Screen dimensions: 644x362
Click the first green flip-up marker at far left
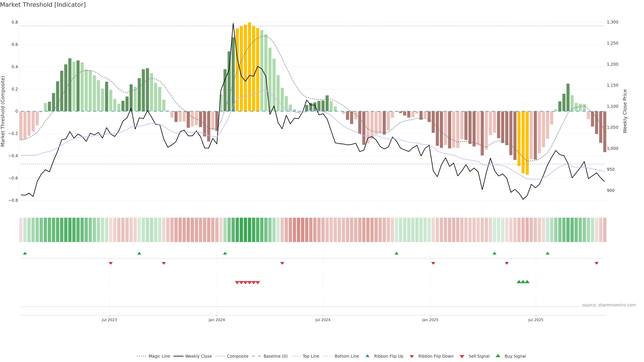(x=25, y=253)
